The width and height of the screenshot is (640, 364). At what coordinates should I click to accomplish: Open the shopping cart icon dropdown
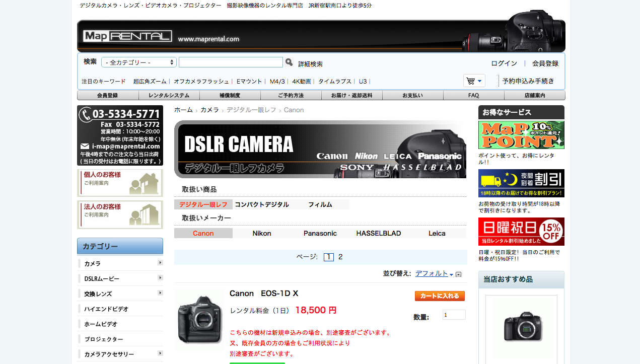(474, 81)
